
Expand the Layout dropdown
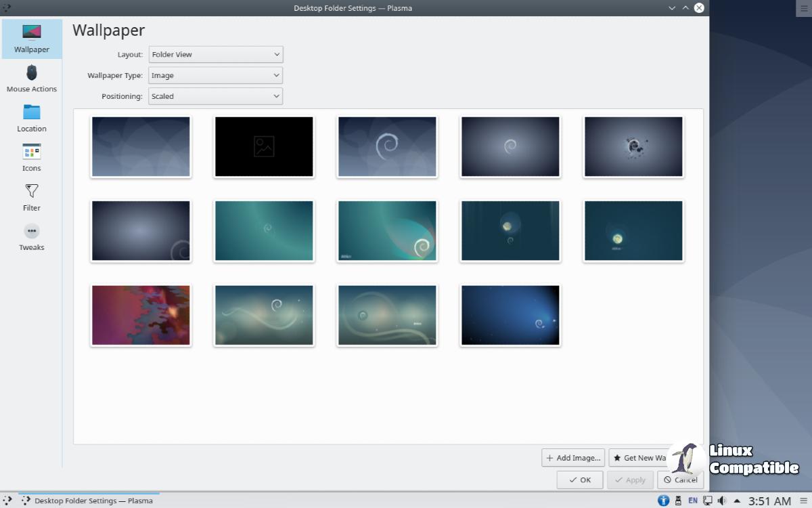tap(215, 54)
